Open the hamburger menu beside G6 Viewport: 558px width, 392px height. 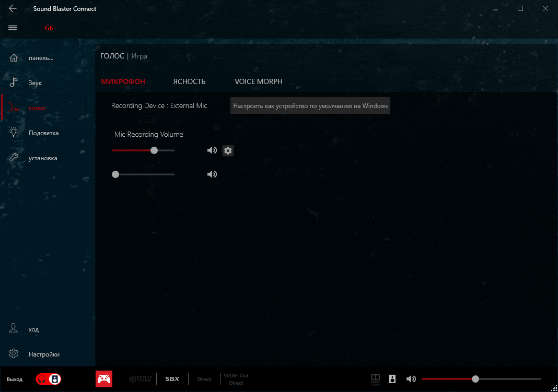click(13, 28)
